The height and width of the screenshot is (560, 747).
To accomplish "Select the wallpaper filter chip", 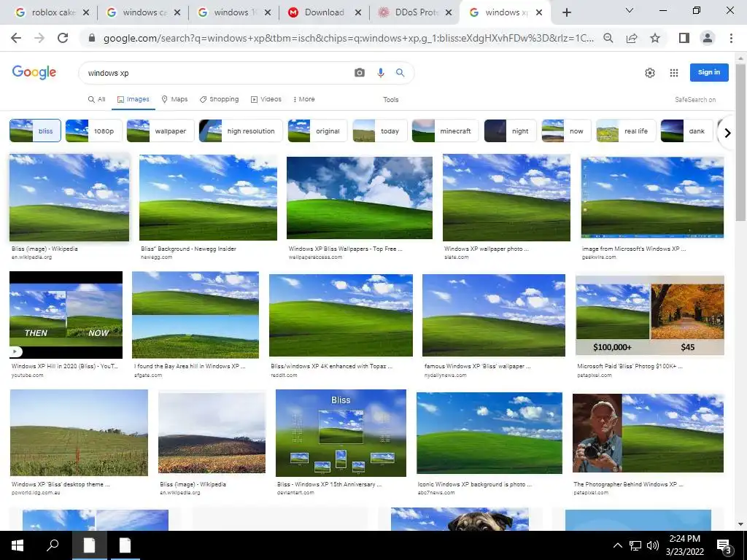I will coord(160,131).
